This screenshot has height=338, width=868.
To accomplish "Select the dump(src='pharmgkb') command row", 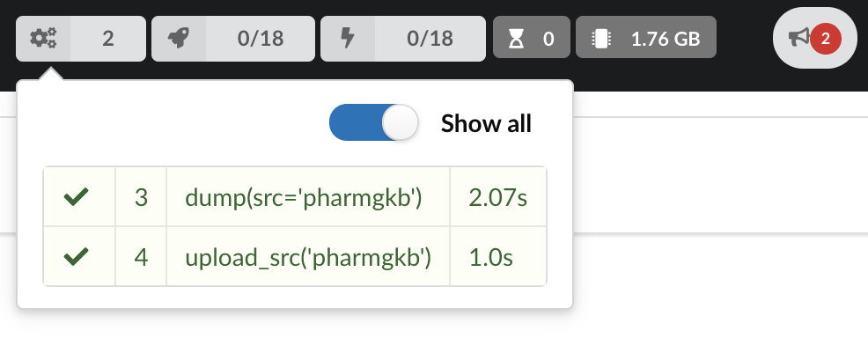I will click(x=295, y=196).
